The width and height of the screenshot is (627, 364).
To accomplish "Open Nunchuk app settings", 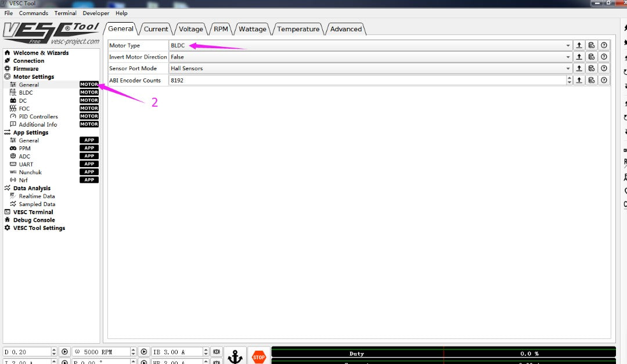I will click(30, 172).
